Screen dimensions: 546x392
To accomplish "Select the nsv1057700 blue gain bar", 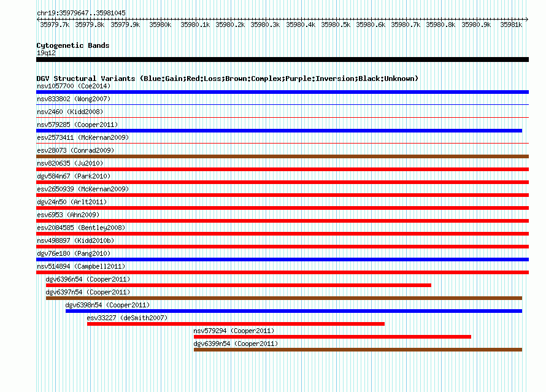I will click(x=282, y=92).
